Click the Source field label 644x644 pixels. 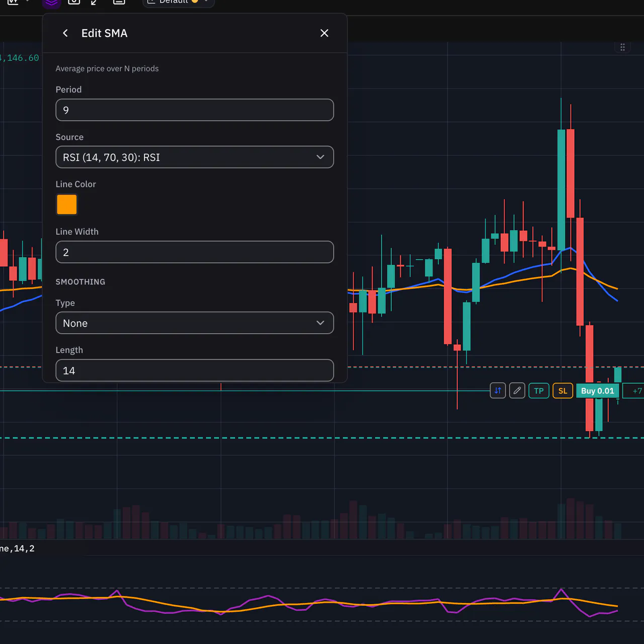coord(69,137)
